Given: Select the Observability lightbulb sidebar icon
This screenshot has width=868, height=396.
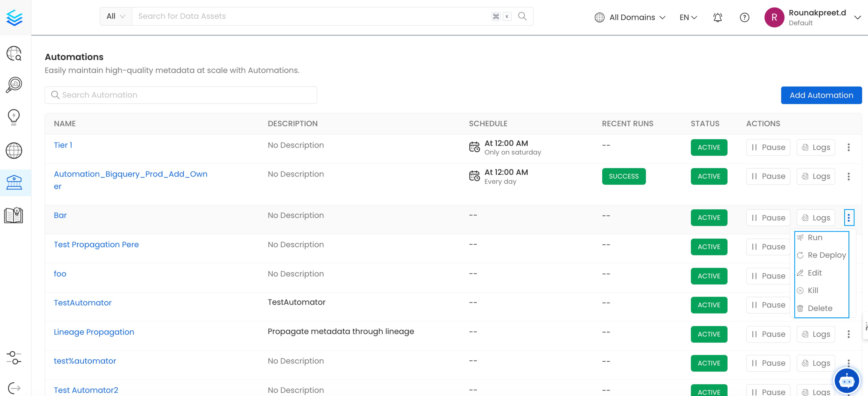Looking at the screenshot, I should 14,117.
